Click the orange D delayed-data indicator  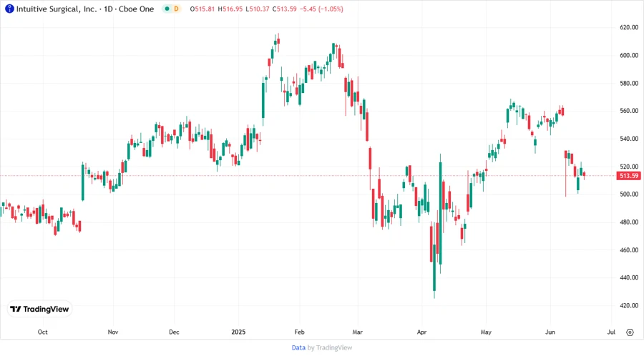(x=176, y=9)
